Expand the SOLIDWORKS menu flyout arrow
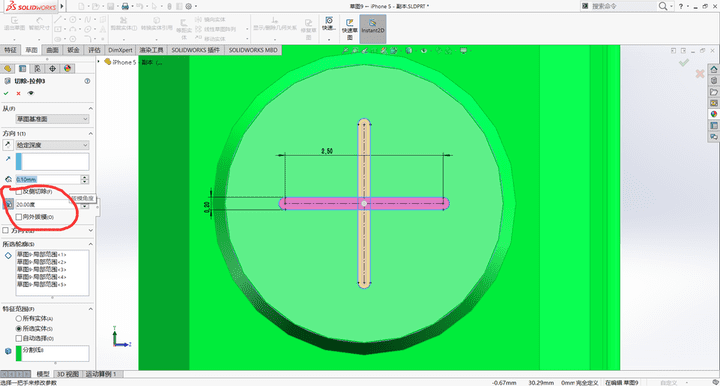720x386 pixels. (x=62, y=6)
